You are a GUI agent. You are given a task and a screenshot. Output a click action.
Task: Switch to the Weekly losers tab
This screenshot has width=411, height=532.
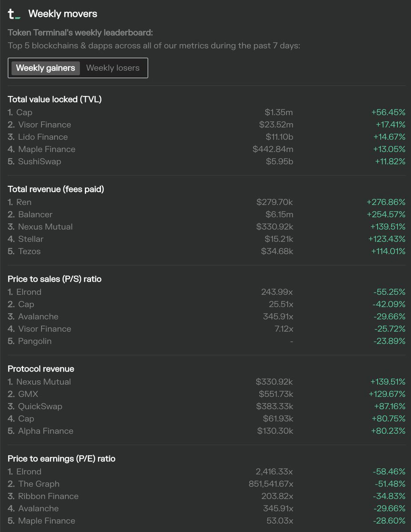tap(113, 68)
